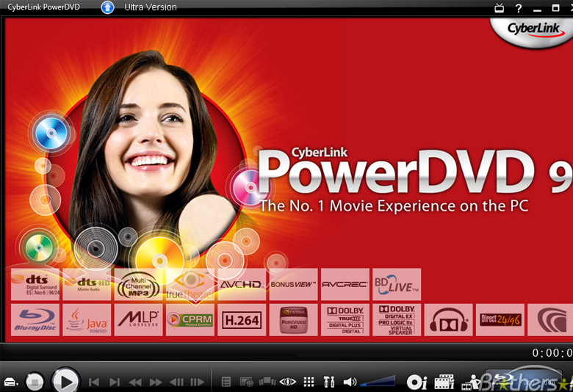Screen dimensions: 573x392
Task: Stop playback with the Stop button
Action: [35, 382]
